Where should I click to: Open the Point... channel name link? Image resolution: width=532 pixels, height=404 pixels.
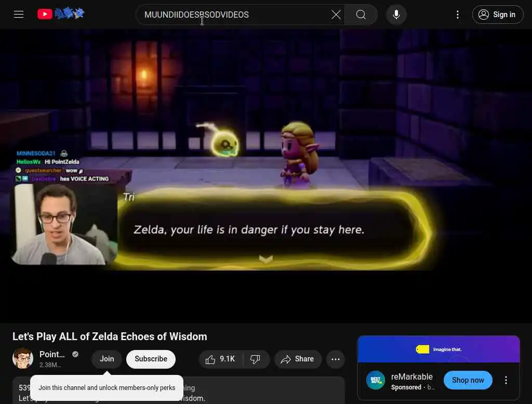point(52,355)
